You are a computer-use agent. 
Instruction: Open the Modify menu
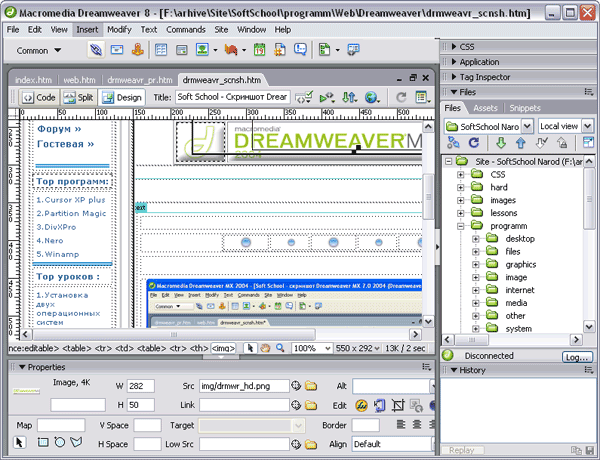click(x=119, y=29)
